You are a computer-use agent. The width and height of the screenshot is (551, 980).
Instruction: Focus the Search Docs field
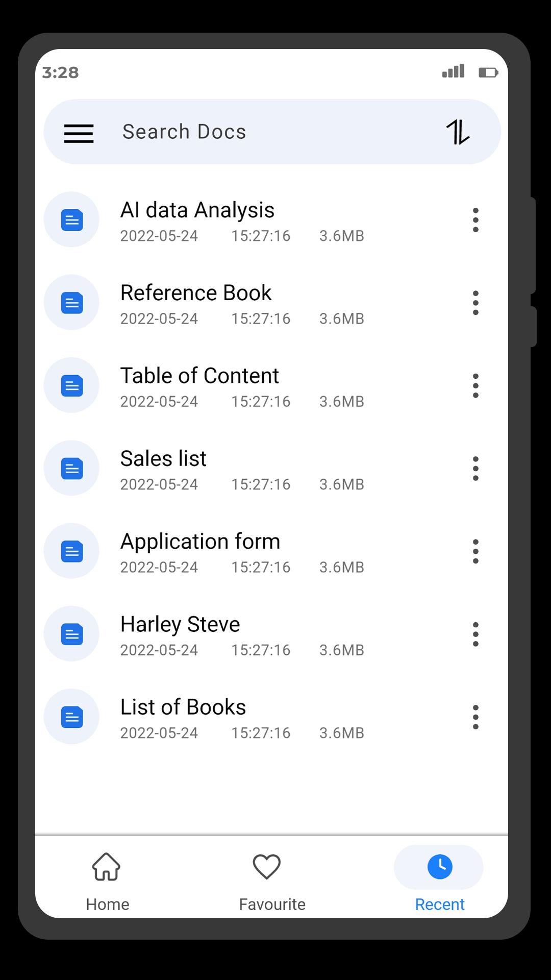[x=272, y=132]
